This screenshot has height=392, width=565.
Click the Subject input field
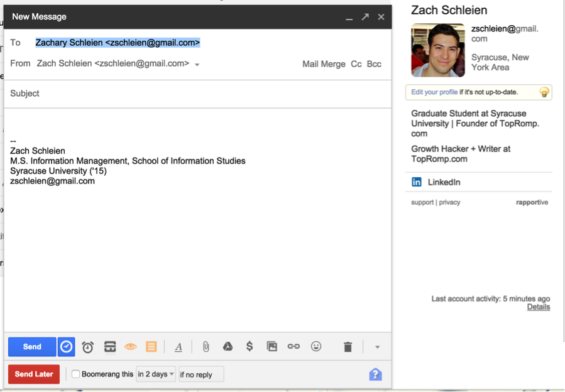pos(197,94)
